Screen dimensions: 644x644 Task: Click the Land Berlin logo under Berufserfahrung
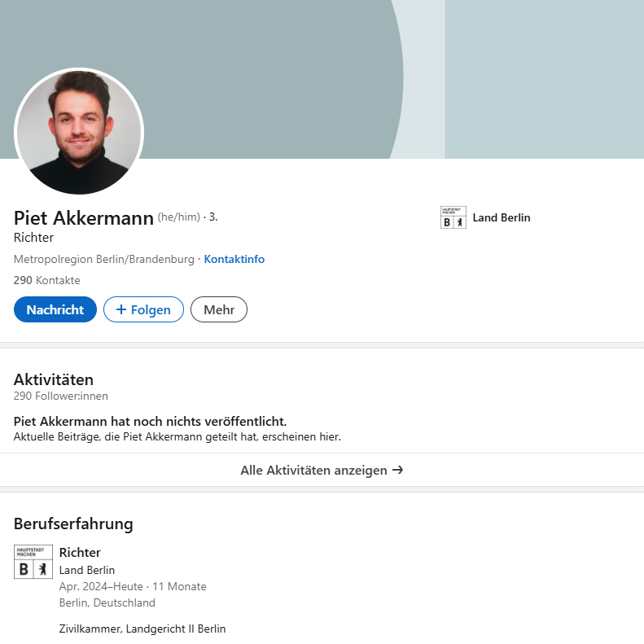[33, 562]
